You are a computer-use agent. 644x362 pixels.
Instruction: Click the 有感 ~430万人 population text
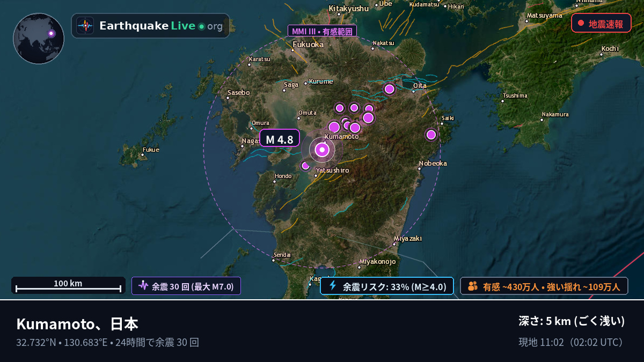[510, 287]
